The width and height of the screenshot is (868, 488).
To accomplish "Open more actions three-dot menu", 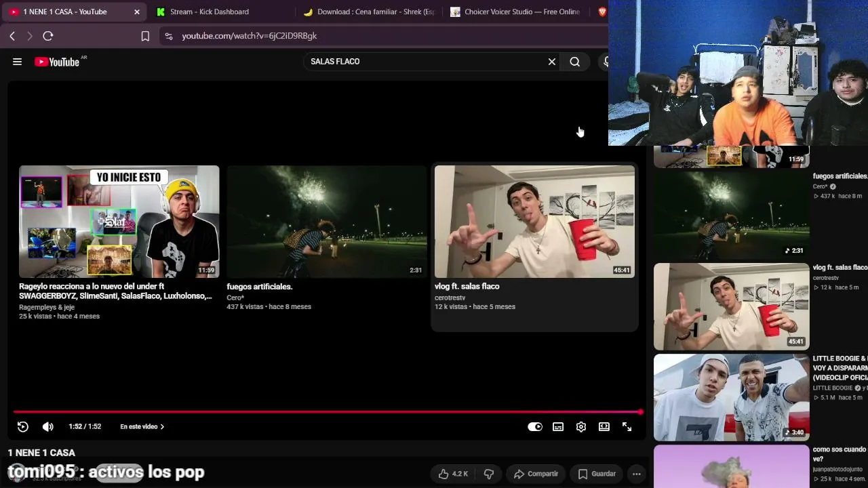I will click(x=637, y=474).
